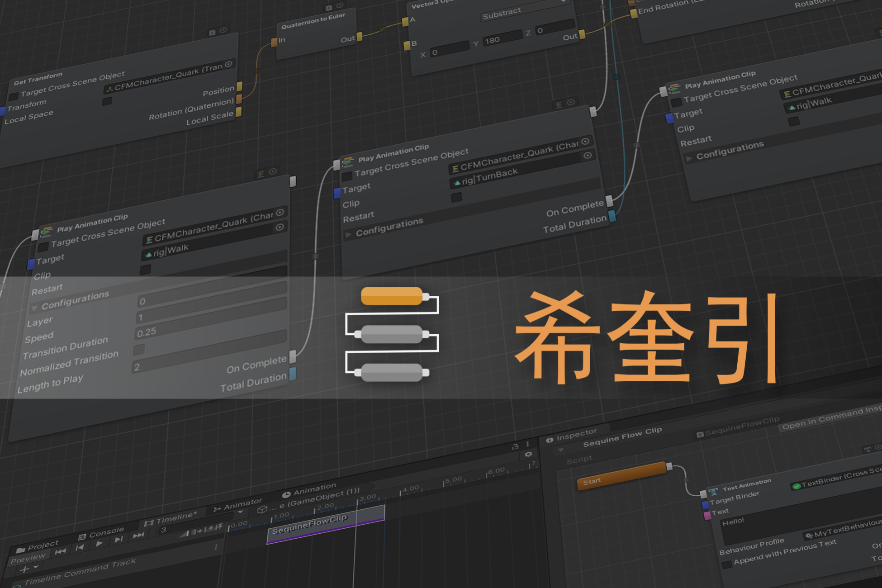Viewport: 882px width, 588px height.
Task: Select the orange Start node
Action: [622, 475]
